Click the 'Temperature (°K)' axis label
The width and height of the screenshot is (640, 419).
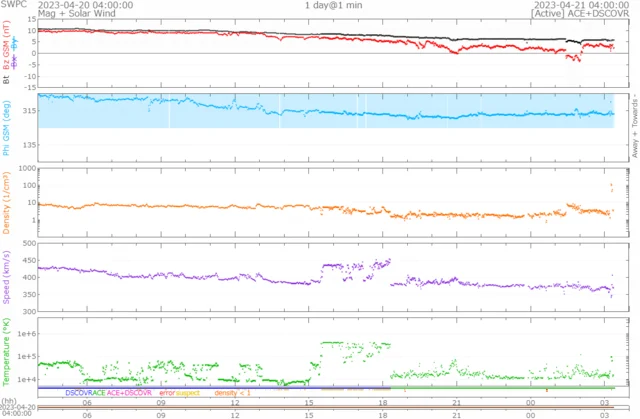click(7, 350)
